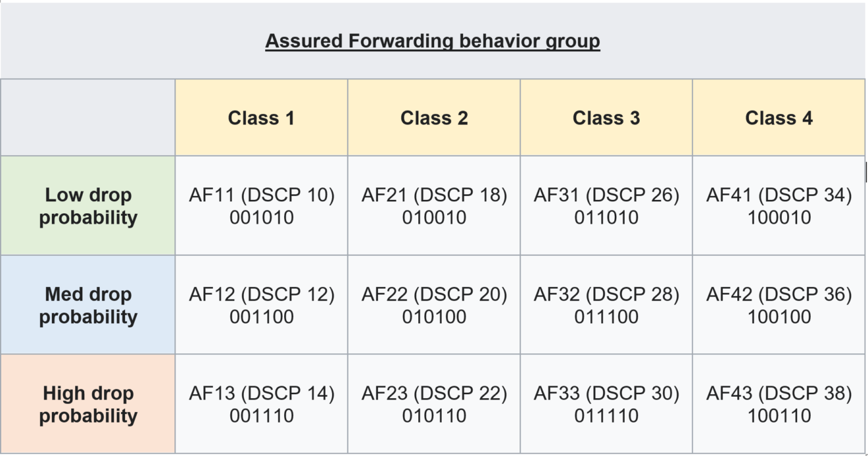Select the AF32 (DSCP 28) cell
The width and height of the screenshot is (868, 456).
point(606,305)
